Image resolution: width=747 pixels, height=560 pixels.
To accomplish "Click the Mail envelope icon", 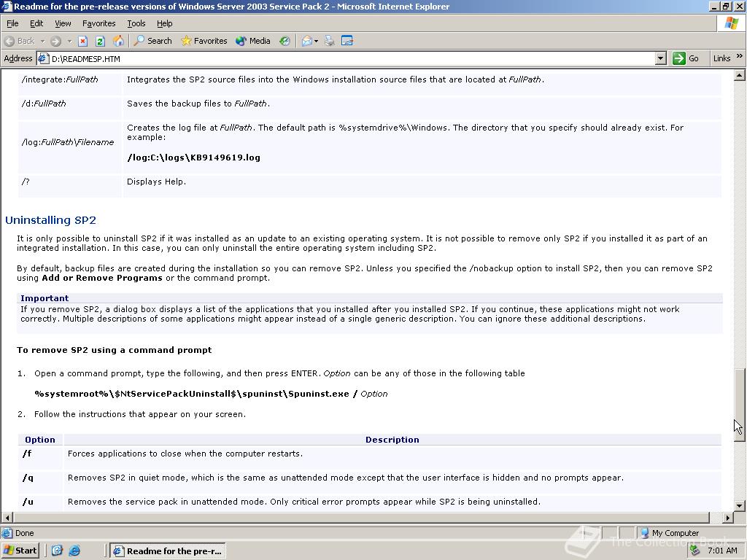I will [x=307, y=41].
